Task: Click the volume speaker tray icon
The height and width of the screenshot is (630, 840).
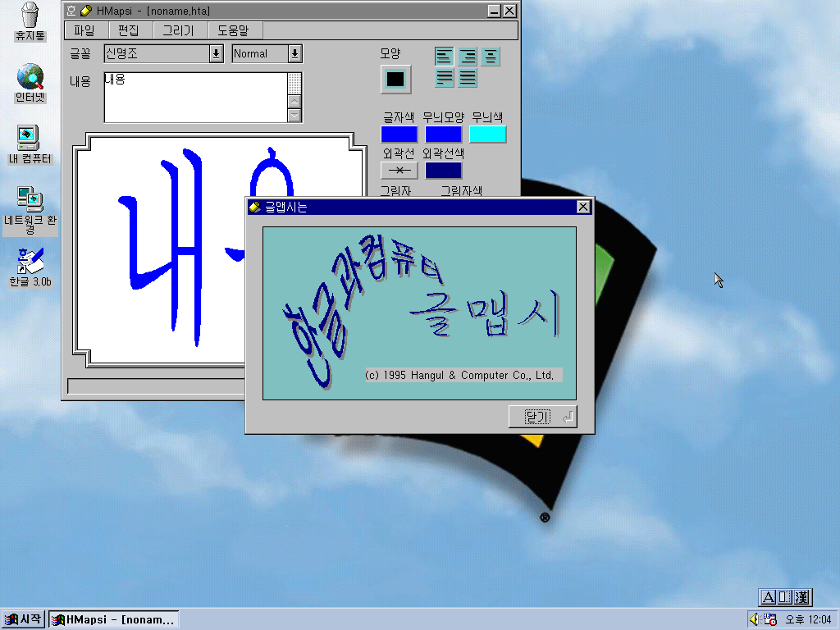Action: (755, 619)
